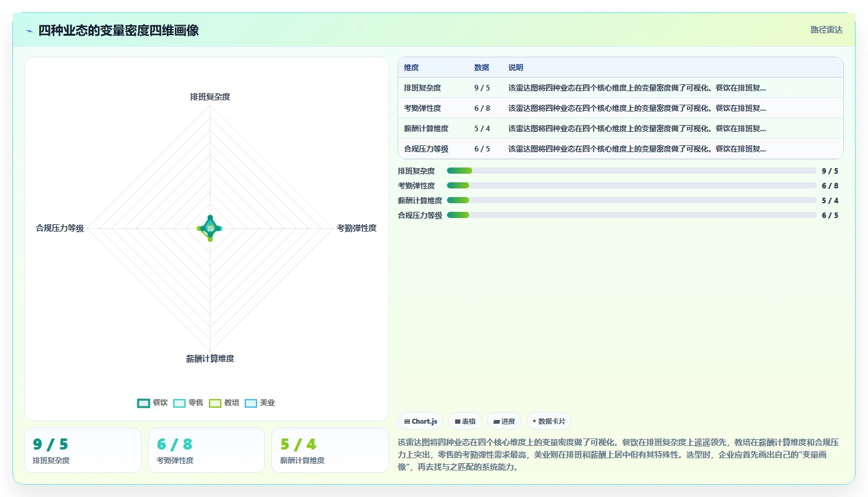Click the 排班复杂度 radar axis label

point(210,97)
